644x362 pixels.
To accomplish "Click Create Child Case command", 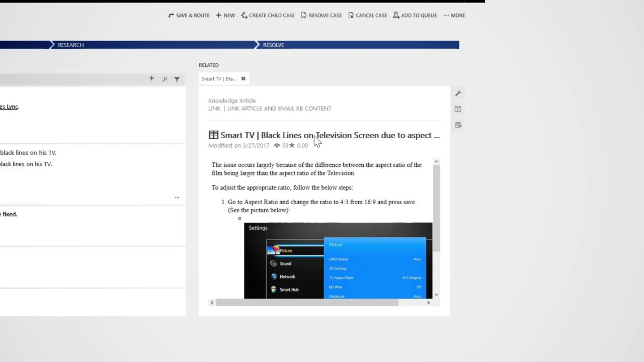I will click(268, 15).
